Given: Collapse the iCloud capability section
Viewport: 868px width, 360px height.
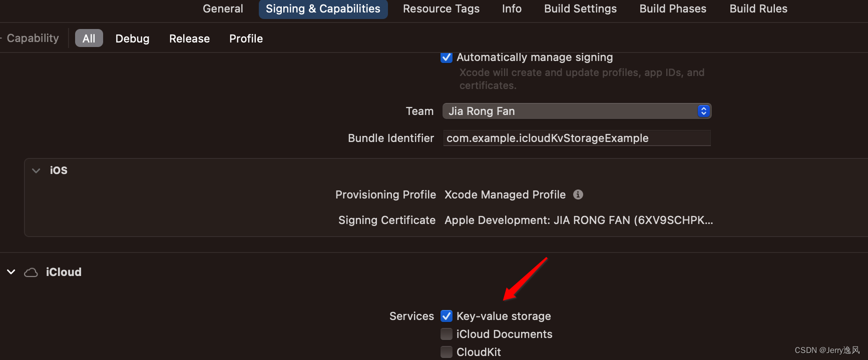Looking at the screenshot, I should pos(11,272).
